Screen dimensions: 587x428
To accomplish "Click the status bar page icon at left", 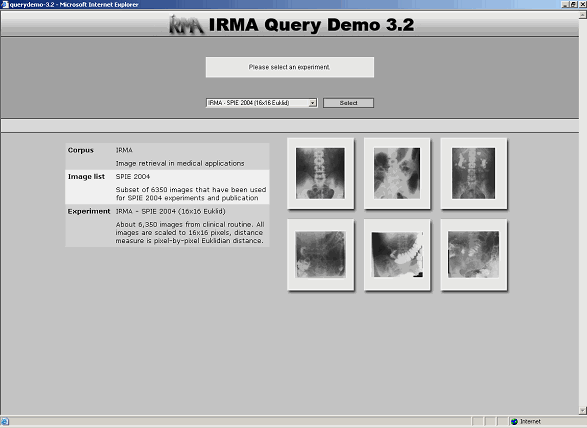I will (x=4, y=422).
